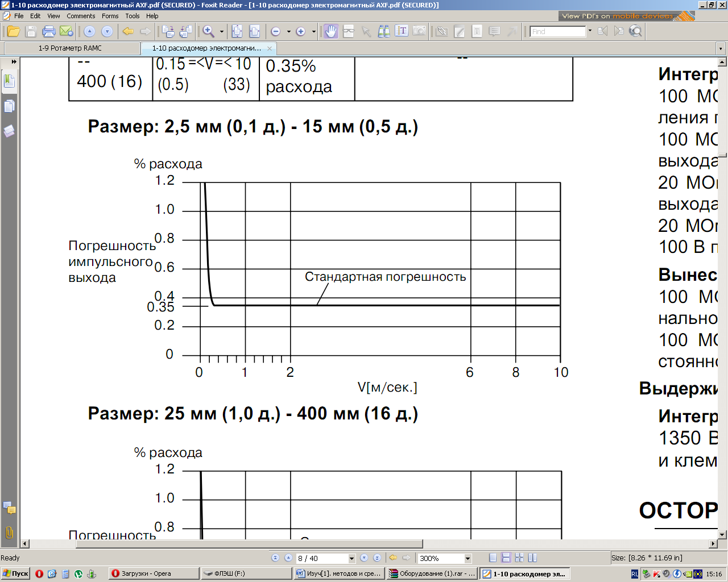Select the Text selection tool
The width and height of the screenshot is (728, 582).
402,31
